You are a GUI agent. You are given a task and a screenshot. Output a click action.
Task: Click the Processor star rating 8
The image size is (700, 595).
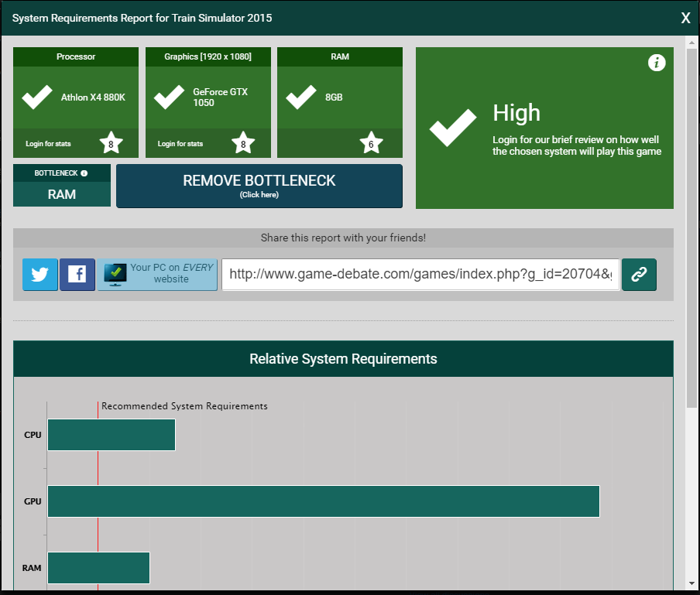(111, 143)
